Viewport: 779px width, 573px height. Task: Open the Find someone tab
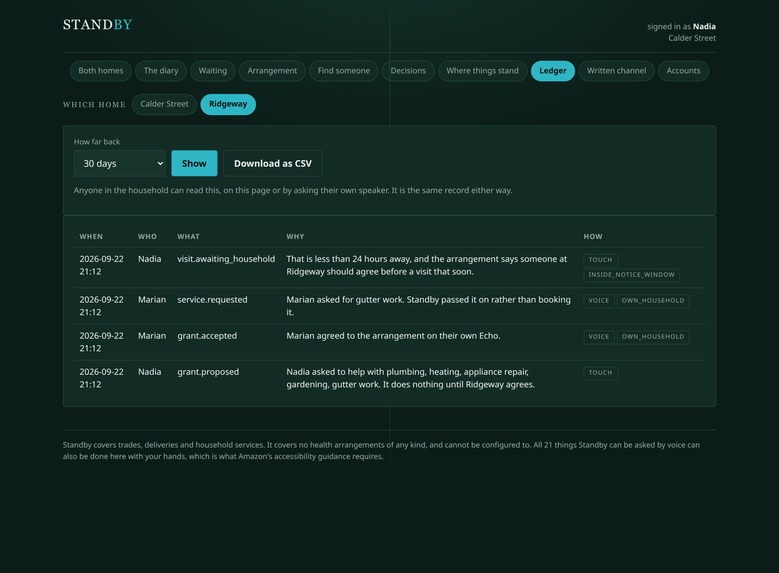(x=344, y=71)
